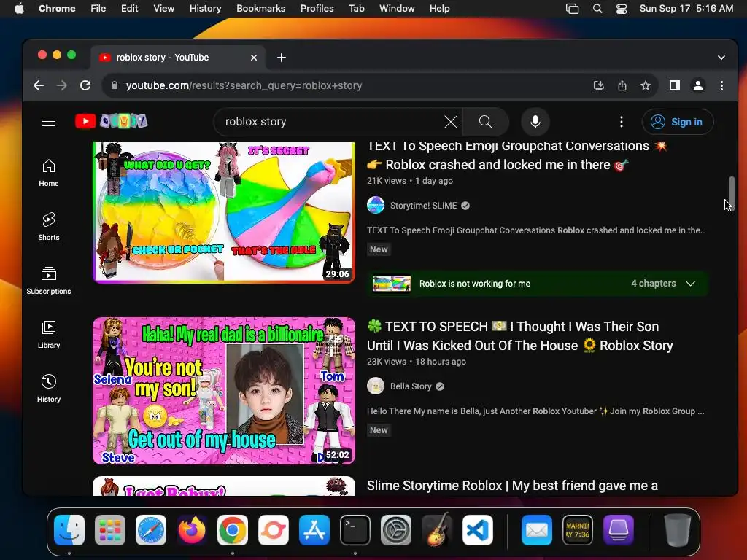Screen dimensions: 747x560
Task: Open Launchpad from the Dock
Action: 110,530
